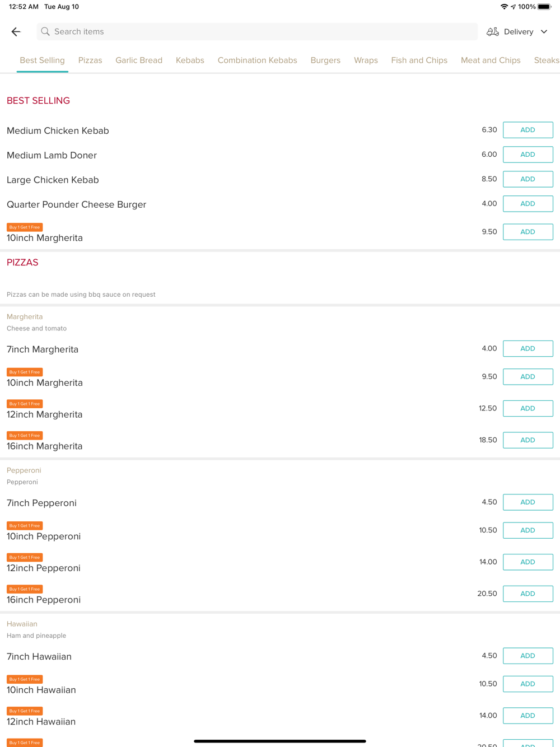This screenshot has width=560, height=747.
Task: Add 16inch Margherita to order
Action: pos(528,440)
